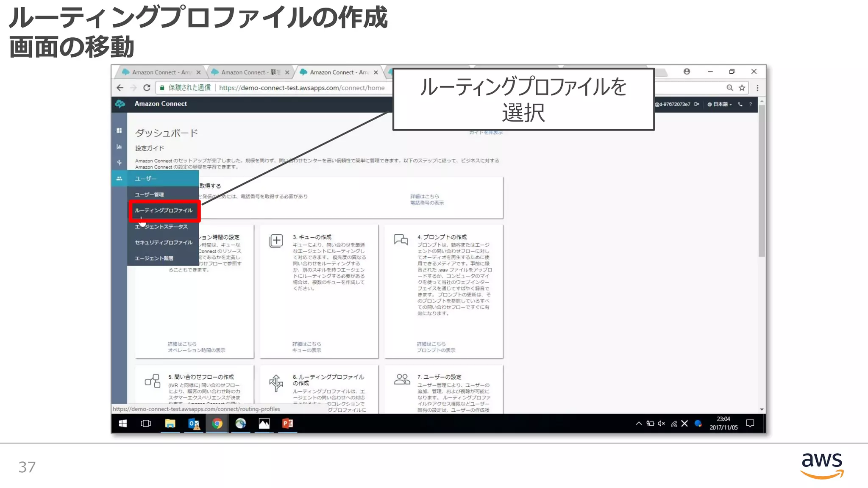Open the routing arrows sidebar icon
The image size is (868, 488).
coord(119,162)
